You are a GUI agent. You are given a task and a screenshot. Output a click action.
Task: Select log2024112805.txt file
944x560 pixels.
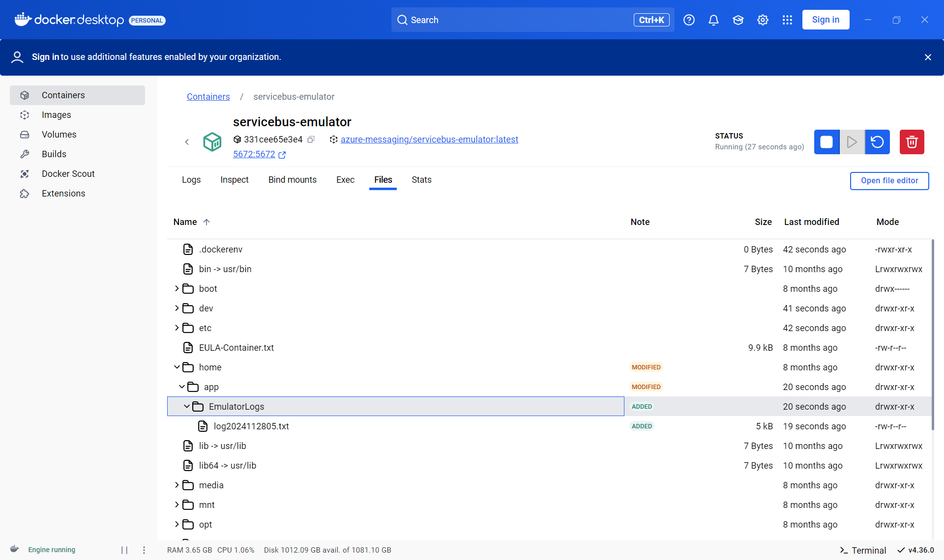pos(251,426)
